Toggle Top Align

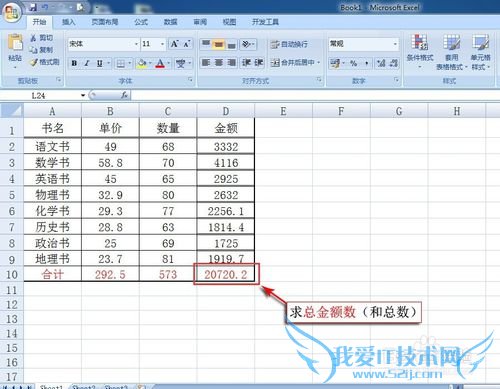coord(206,44)
